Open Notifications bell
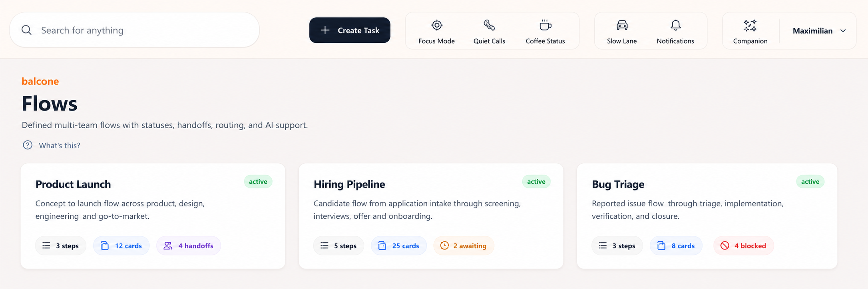 [x=675, y=31]
